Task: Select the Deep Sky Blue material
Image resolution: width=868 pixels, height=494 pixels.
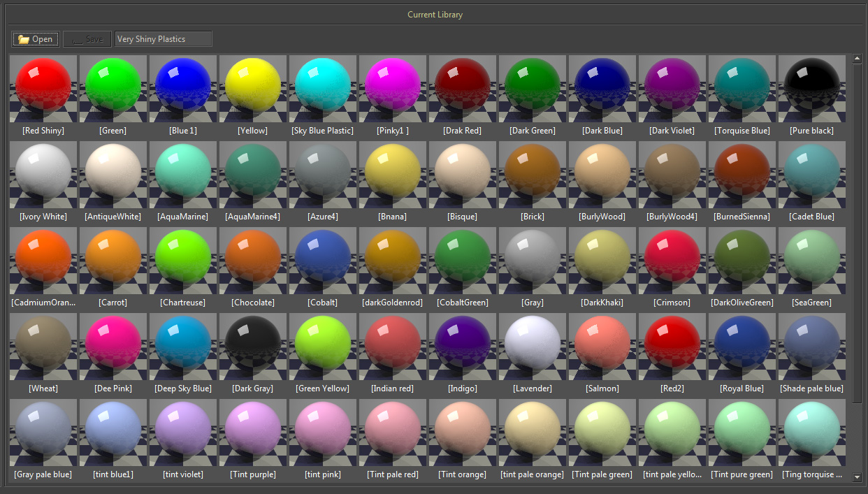Action: (183, 347)
